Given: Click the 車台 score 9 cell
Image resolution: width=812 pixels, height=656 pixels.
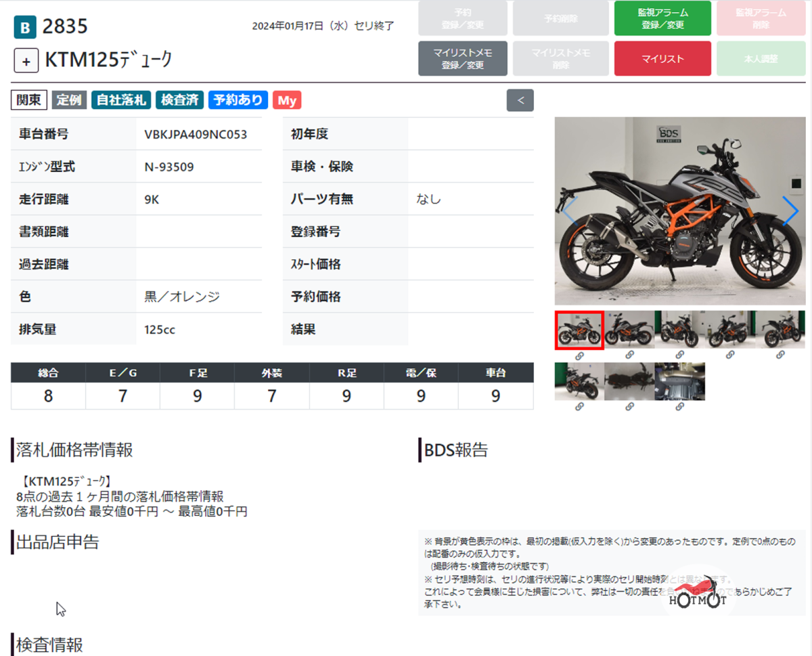Looking at the screenshot, I should 496,396.
